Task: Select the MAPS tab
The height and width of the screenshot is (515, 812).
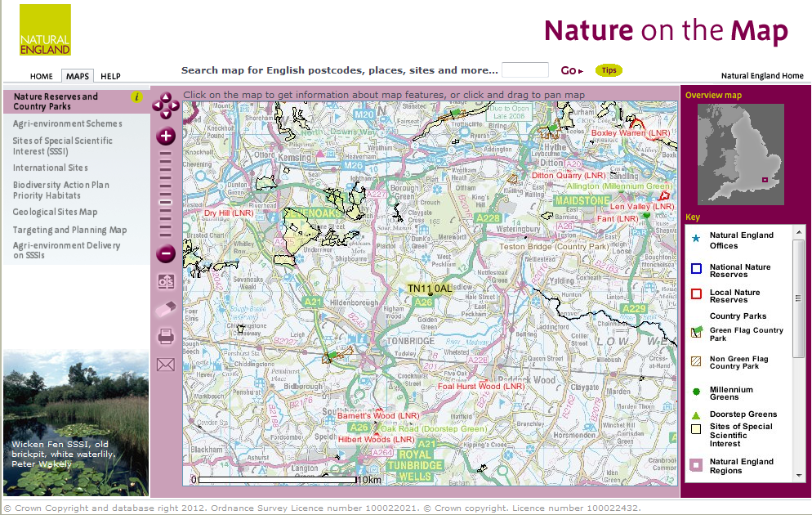Action: (x=78, y=76)
